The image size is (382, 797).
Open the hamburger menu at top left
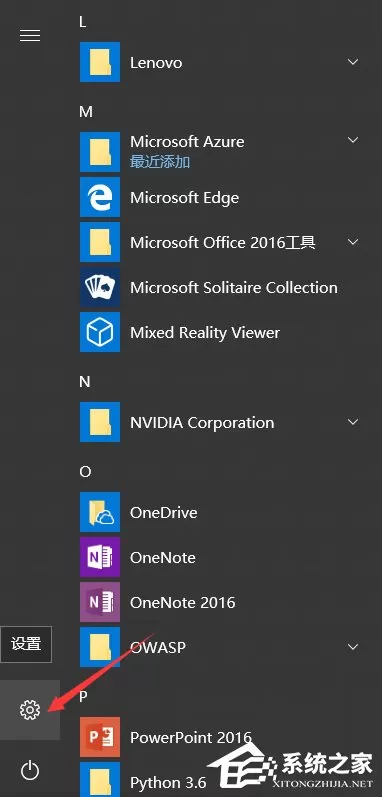(29, 35)
